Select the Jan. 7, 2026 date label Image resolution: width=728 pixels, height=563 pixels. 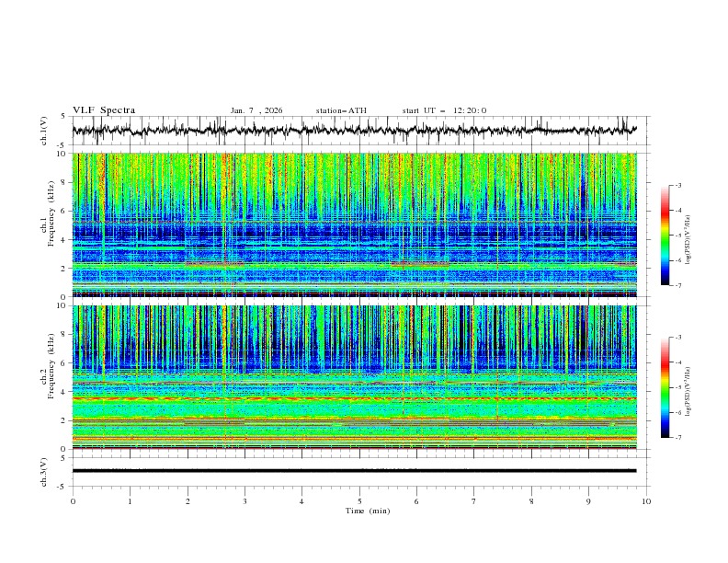tap(256, 110)
